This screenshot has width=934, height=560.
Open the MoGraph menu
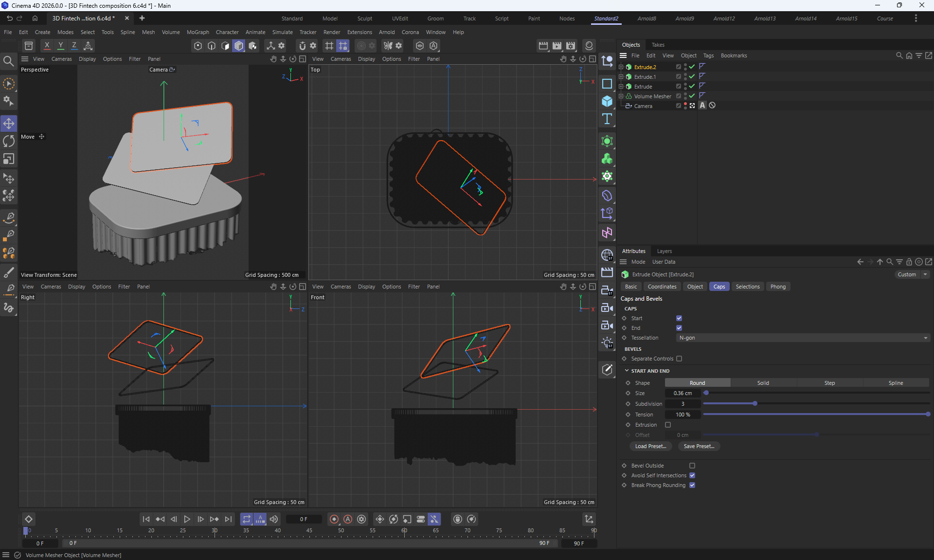[x=198, y=32]
